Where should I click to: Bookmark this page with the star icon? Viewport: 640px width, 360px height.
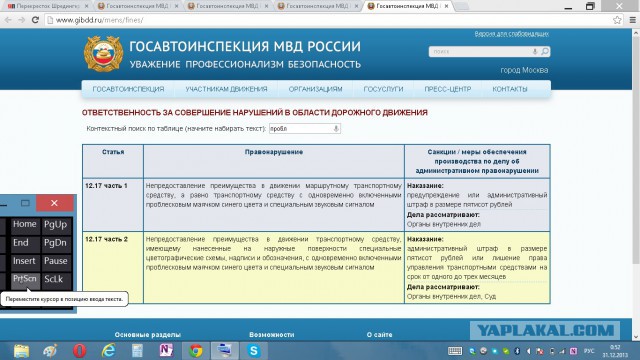617,20
